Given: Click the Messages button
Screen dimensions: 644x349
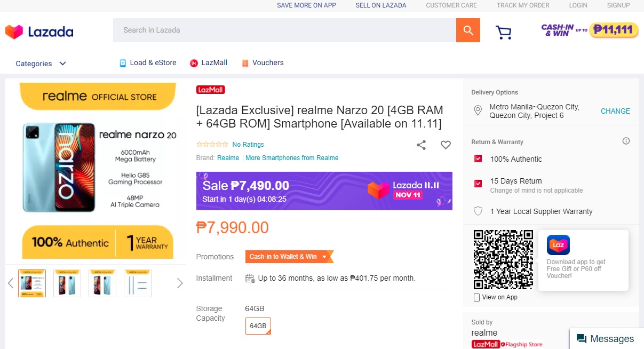Looking at the screenshot, I should click(x=607, y=339).
